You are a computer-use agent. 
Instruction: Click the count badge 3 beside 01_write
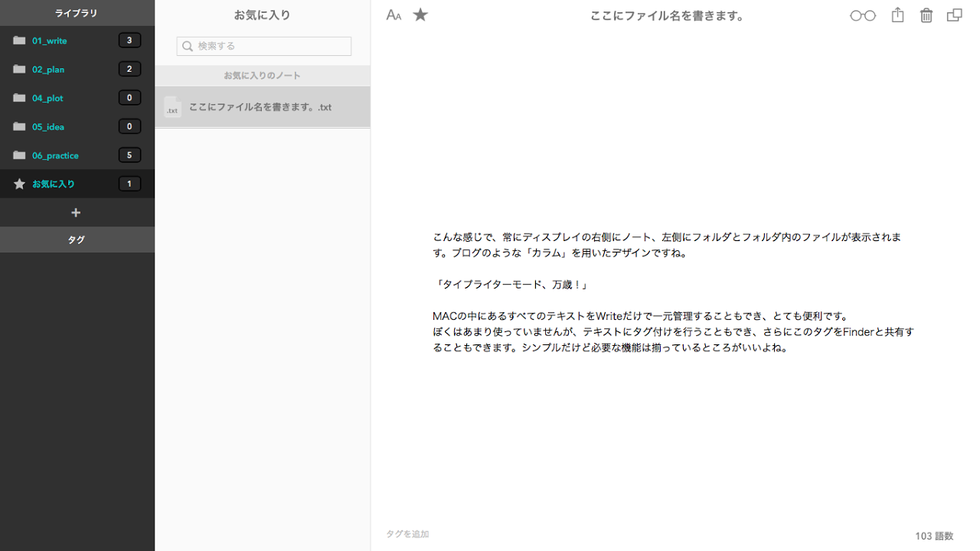click(129, 41)
